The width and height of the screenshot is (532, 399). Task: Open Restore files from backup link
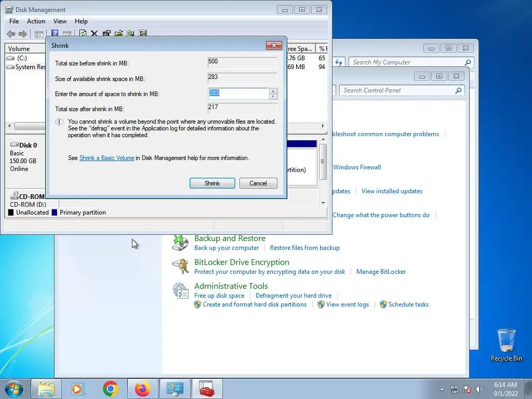(x=305, y=248)
